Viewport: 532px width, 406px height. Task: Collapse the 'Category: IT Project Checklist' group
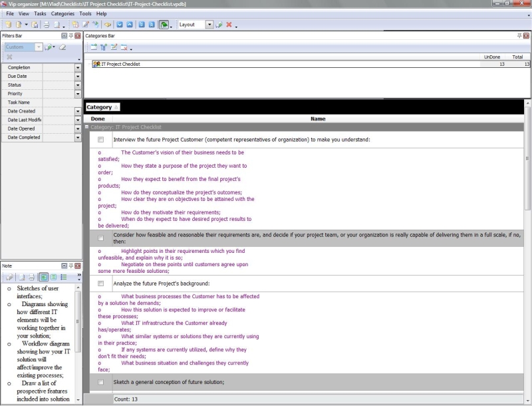(87, 126)
